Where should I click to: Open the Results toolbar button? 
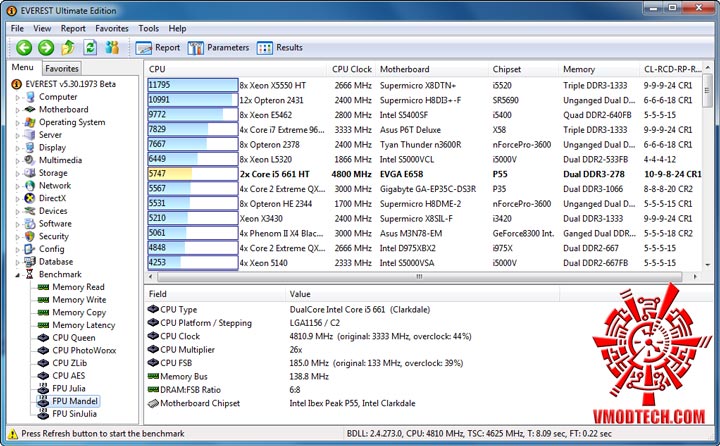280,48
